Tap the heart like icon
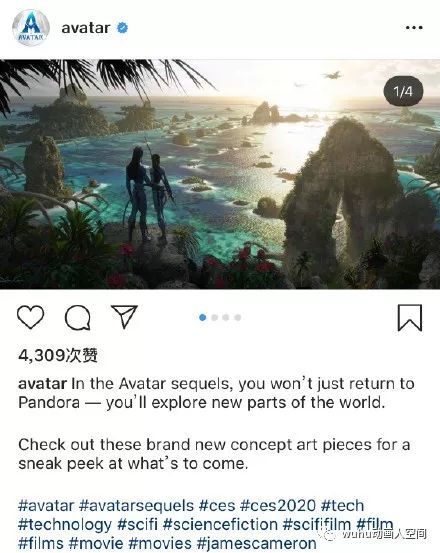440x553 pixels. pyautogui.click(x=31, y=317)
